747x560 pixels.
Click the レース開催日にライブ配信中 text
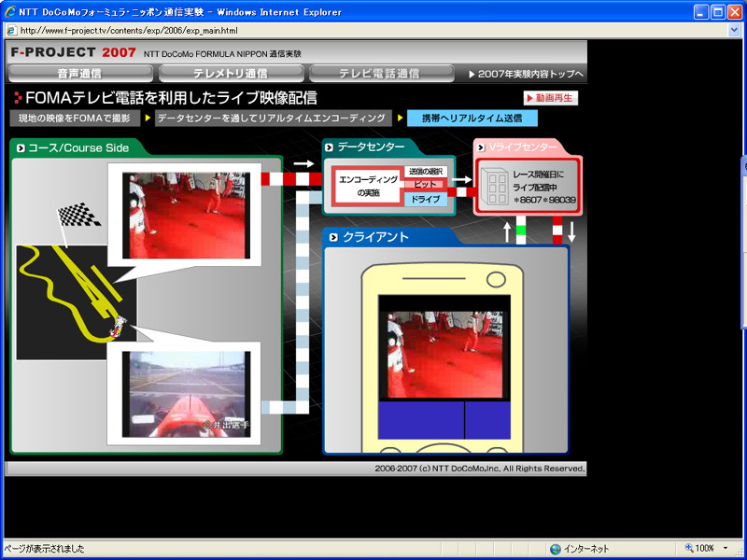click(x=539, y=181)
